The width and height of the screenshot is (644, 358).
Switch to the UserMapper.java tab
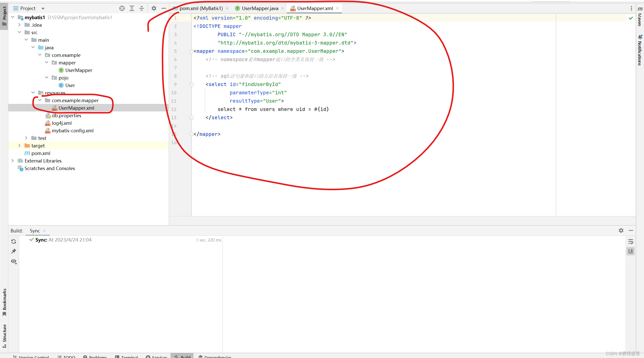coord(260,8)
